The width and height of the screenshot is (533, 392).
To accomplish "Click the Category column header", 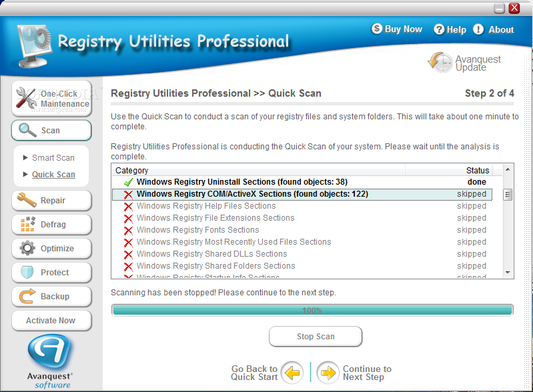I will tap(258, 170).
